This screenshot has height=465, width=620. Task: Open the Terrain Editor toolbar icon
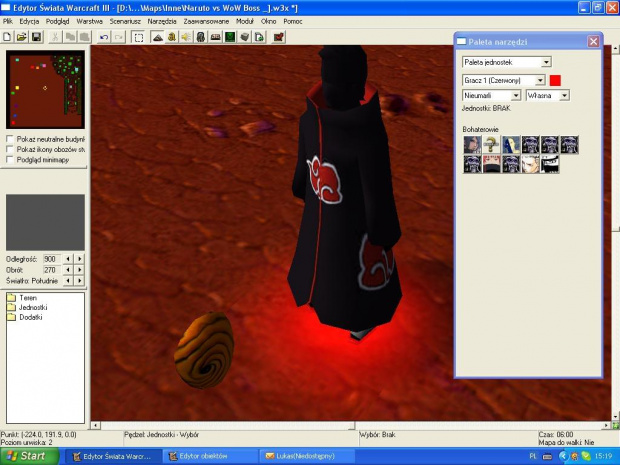157,37
